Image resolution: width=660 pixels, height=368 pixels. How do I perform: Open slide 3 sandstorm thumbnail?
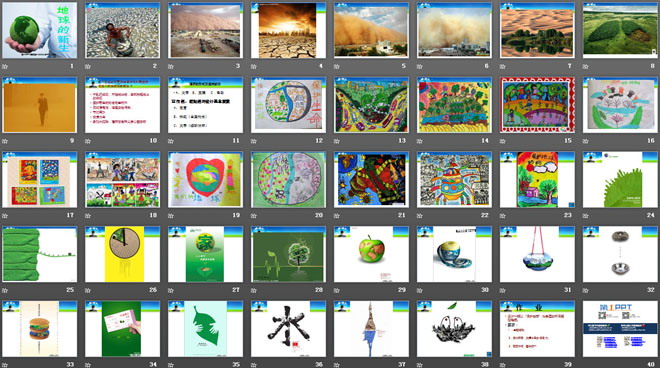click(205, 30)
